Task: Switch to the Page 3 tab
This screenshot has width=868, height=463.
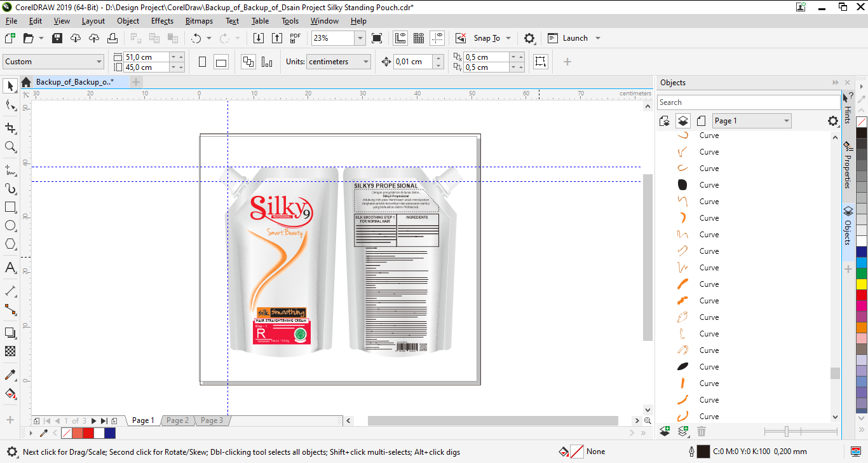Action: (212, 420)
